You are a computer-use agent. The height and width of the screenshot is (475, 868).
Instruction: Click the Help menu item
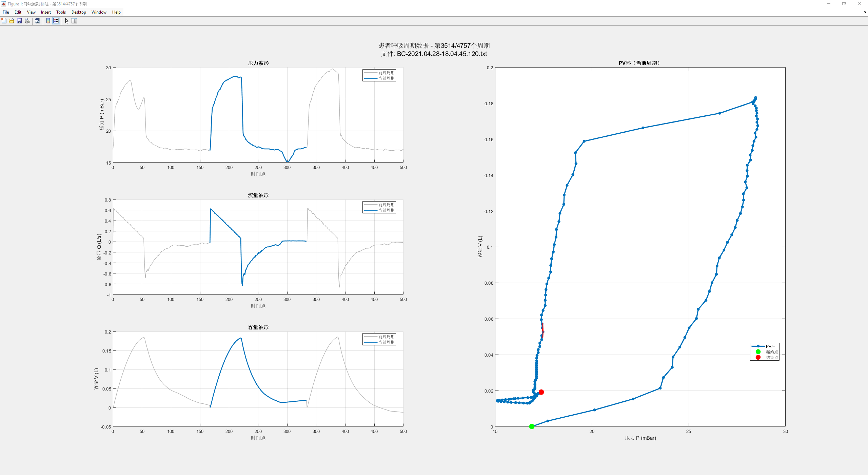[116, 12]
